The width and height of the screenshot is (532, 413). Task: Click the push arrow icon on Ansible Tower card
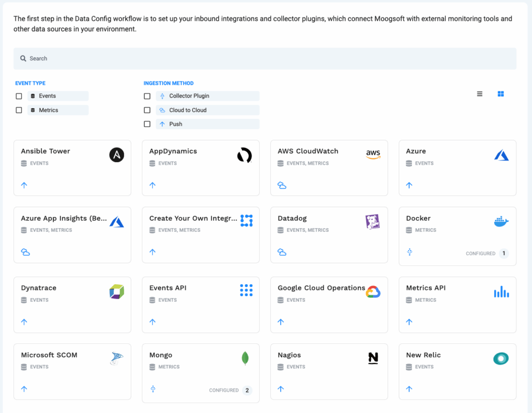tap(24, 185)
